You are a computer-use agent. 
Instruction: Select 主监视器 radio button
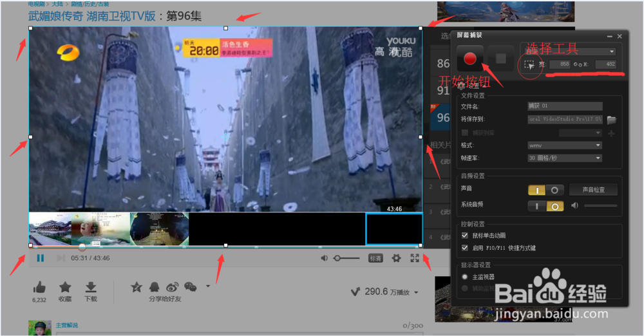[x=465, y=277]
